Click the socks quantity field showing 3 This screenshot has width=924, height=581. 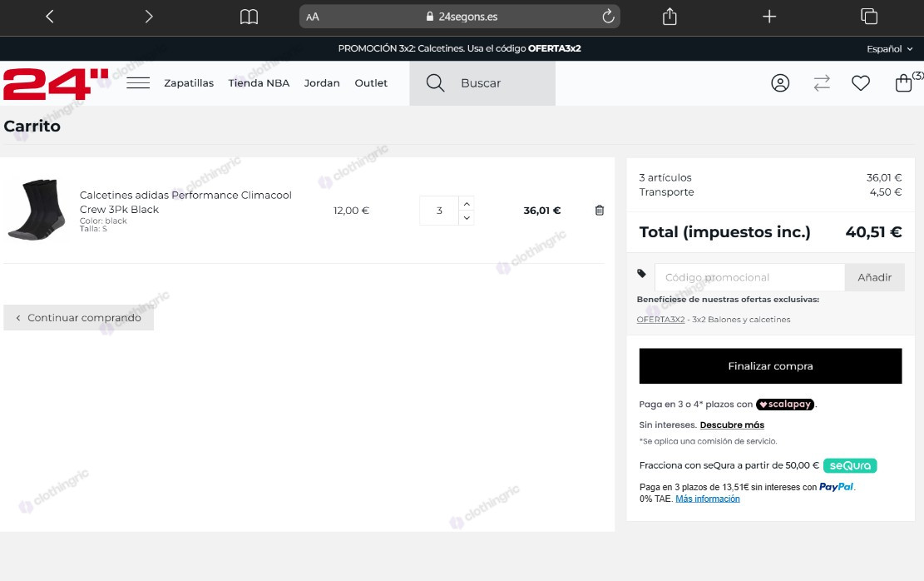point(439,211)
